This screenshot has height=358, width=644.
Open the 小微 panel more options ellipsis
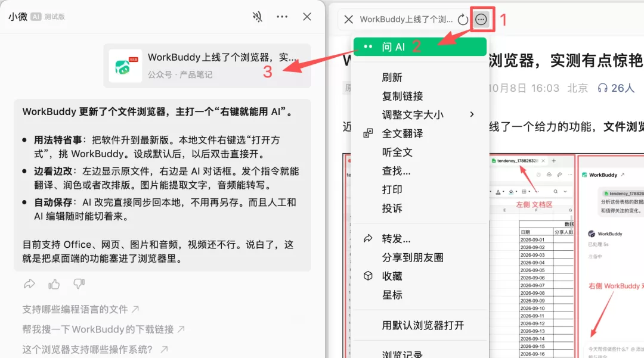tap(282, 17)
